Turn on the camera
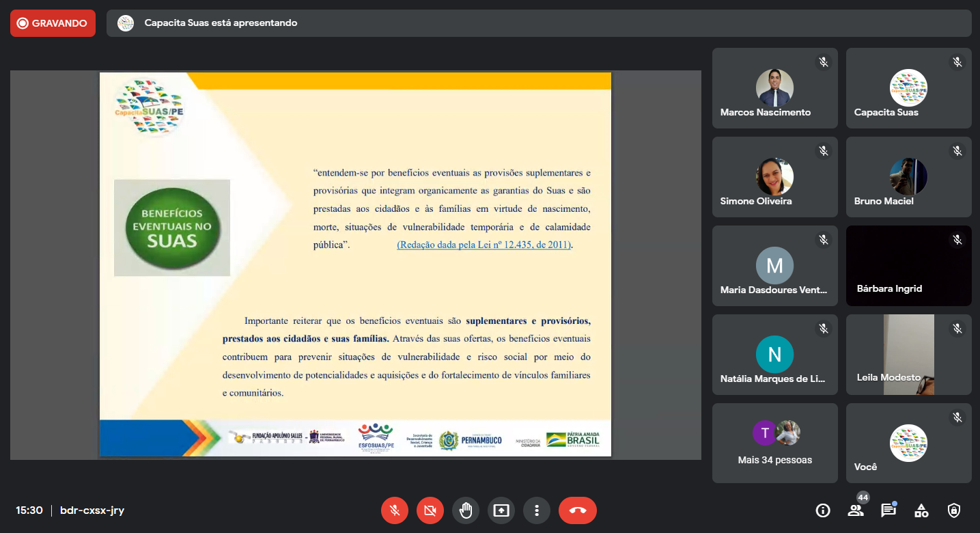Image resolution: width=980 pixels, height=533 pixels. click(430, 510)
